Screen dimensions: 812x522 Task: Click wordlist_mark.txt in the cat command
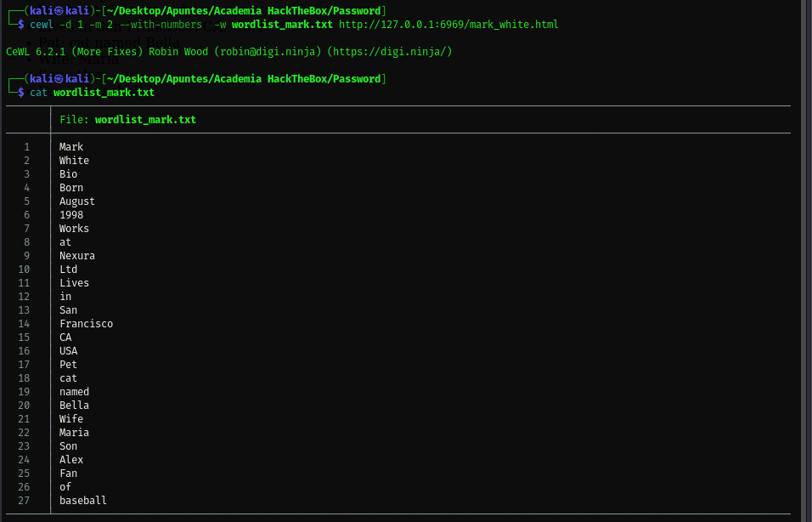coord(104,93)
